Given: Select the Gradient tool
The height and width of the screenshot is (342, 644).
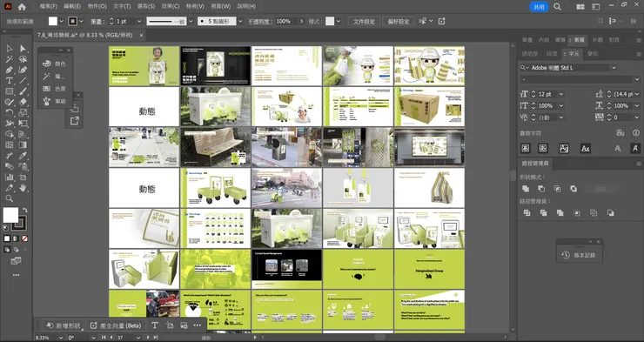Looking at the screenshot, I should pos(23,144).
